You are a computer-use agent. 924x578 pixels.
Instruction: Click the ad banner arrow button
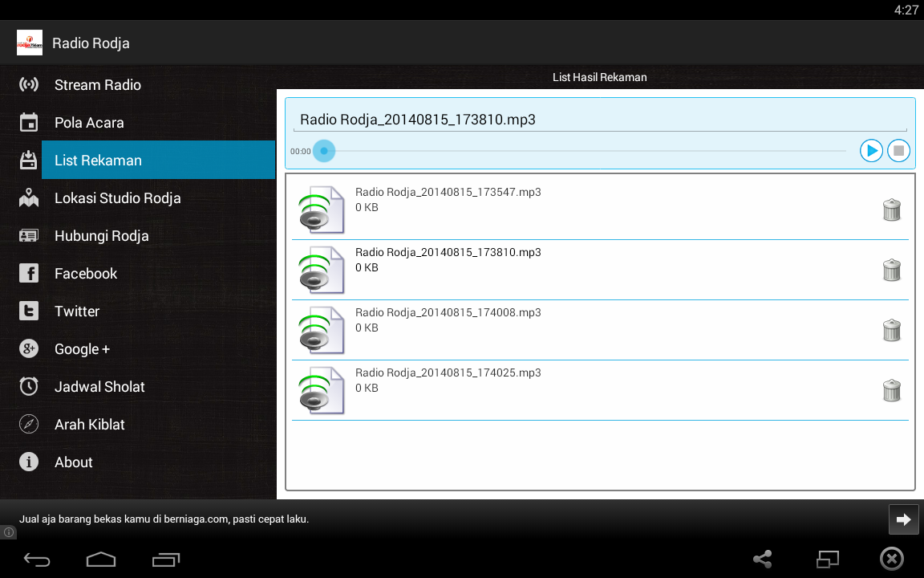(903, 519)
